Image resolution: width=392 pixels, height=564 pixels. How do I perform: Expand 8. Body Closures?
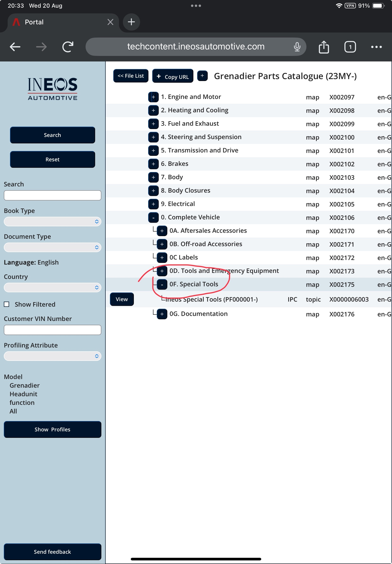click(153, 190)
